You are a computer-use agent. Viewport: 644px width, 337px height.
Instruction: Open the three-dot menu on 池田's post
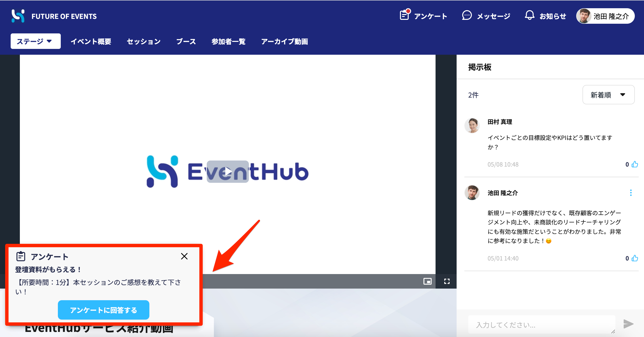(631, 193)
